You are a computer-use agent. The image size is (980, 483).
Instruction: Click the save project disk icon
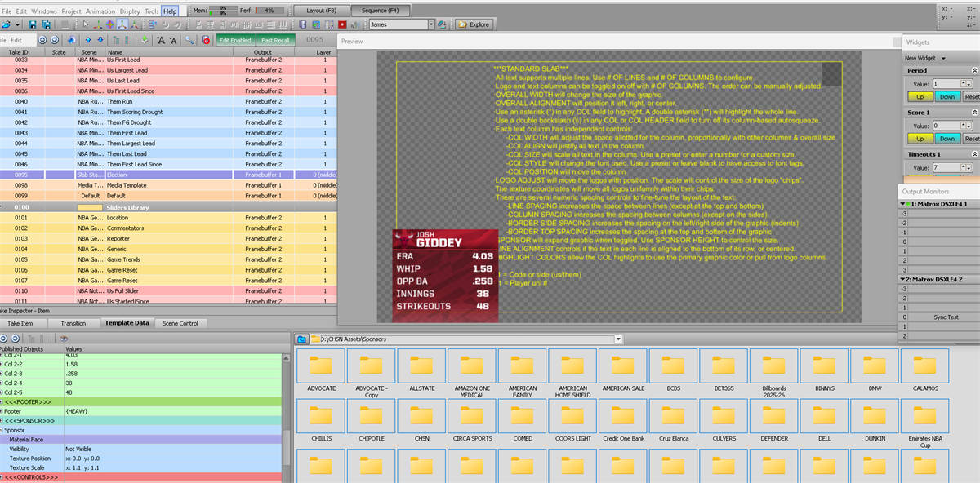pos(32,24)
